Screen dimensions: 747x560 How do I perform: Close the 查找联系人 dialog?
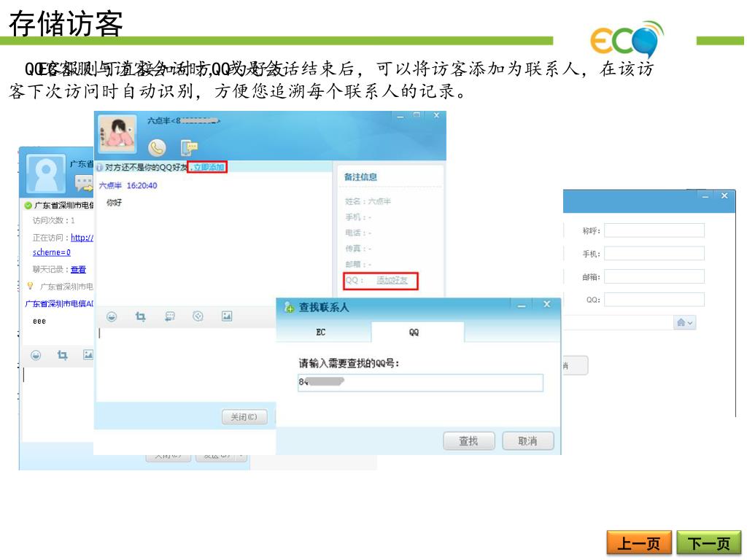point(547,304)
